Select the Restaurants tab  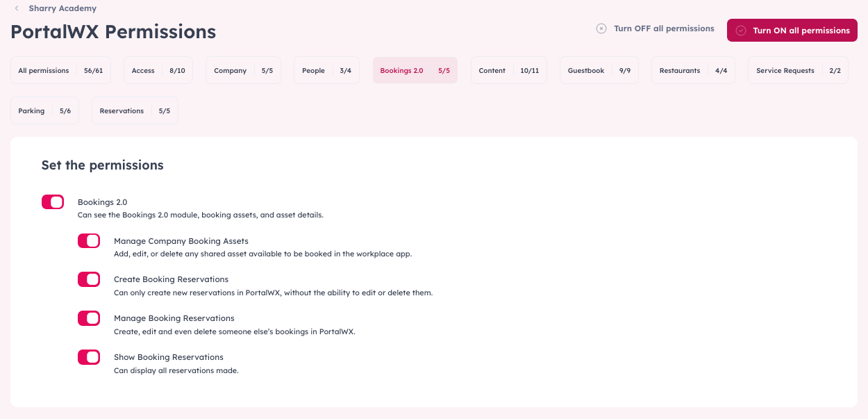(693, 70)
